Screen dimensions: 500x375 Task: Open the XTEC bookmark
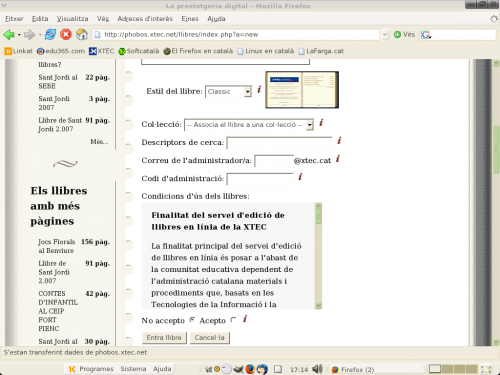point(101,51)
